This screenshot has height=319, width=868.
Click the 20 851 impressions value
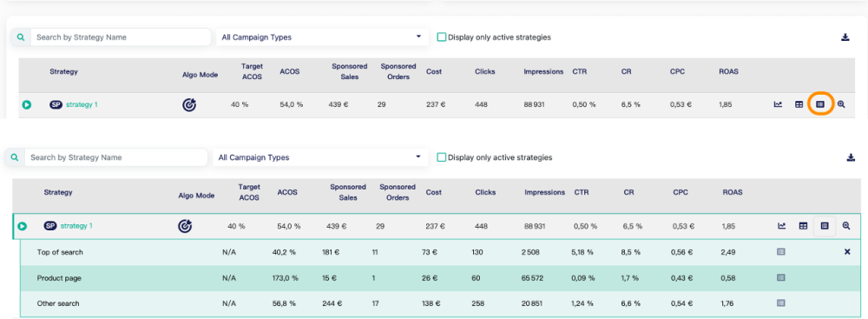(533, 303)
